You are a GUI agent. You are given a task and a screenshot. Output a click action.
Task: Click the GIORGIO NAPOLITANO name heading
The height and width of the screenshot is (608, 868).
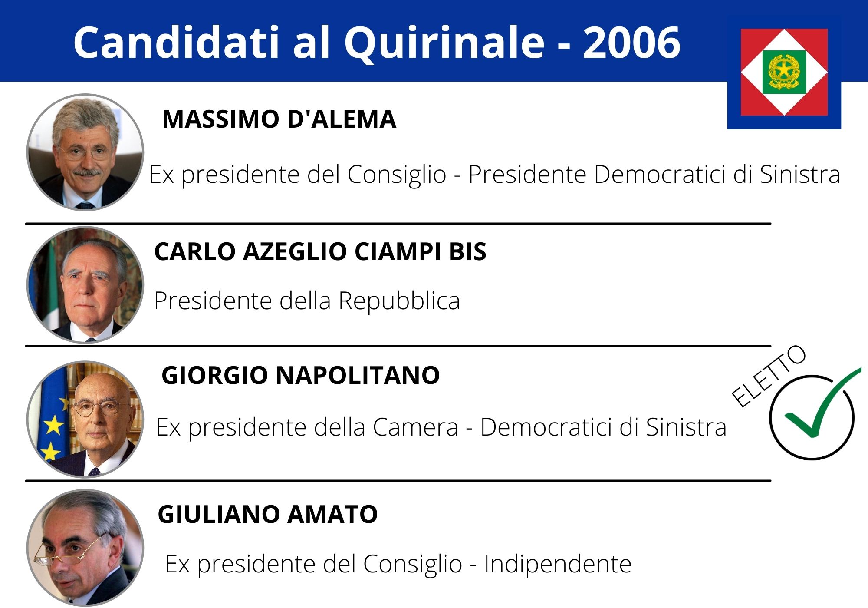point(300,375)
